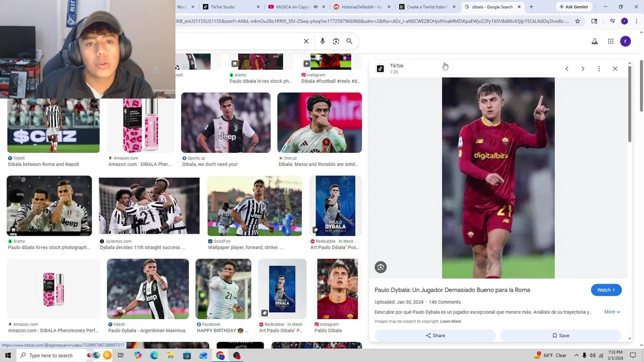Close the image preview panel

615,69
